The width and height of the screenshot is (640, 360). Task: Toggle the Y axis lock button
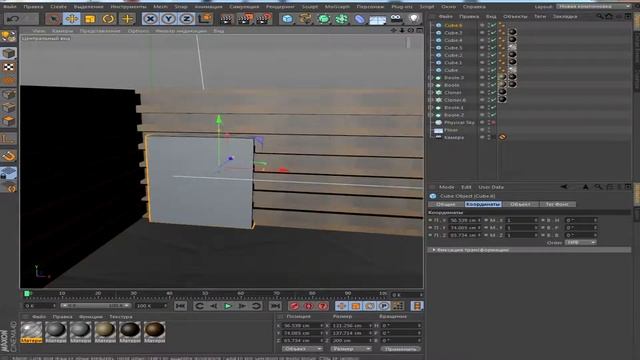pyautogui.click(x=169, y=19)
